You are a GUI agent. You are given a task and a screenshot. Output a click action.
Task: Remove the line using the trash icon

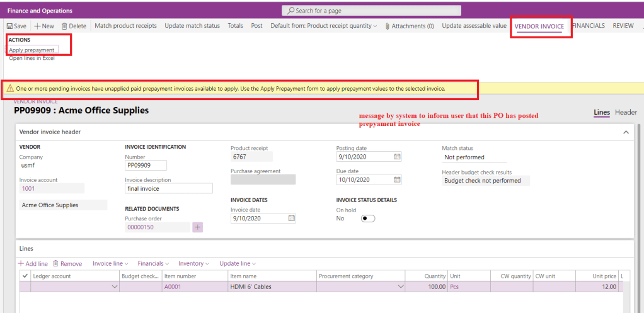[x=55, y=264]
